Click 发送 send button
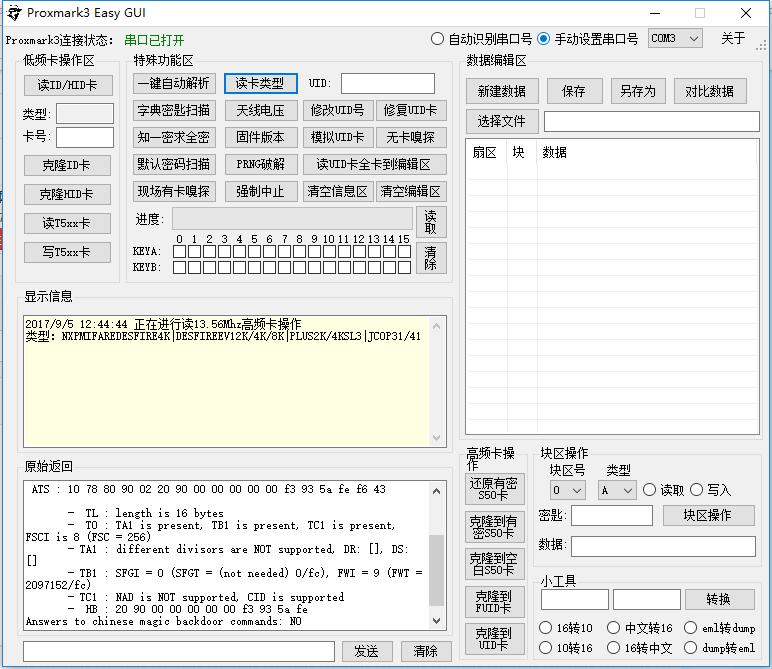Image resolution: width=772 pixels, height=669 pixels. coord(367,651)
